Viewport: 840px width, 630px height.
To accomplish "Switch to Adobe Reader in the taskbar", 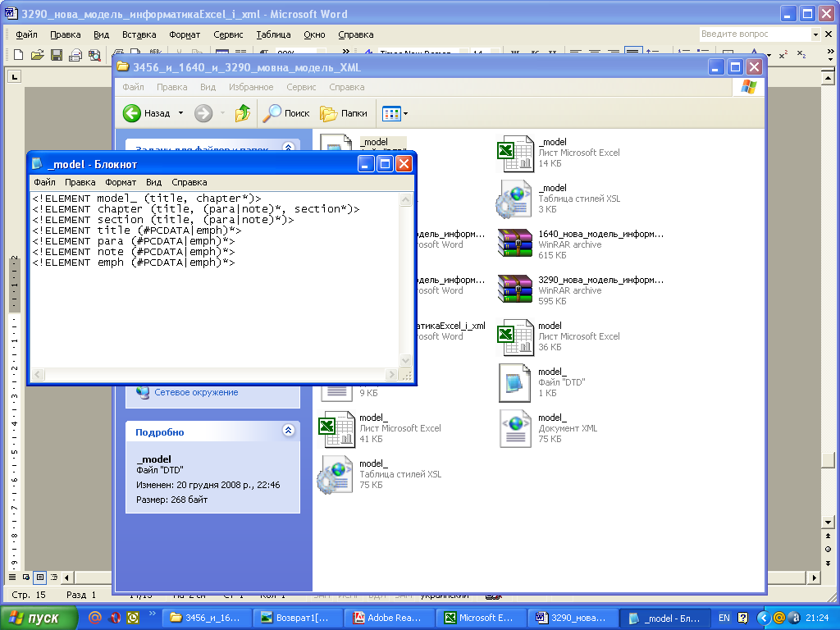I will 387,618.
